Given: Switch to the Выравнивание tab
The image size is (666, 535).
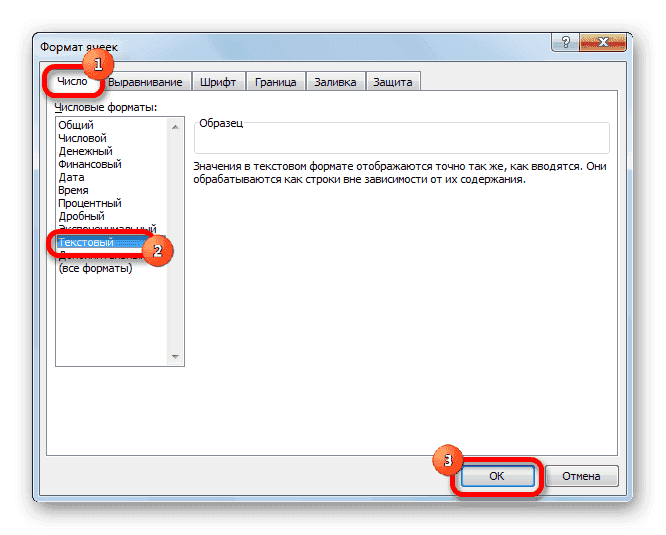Looking at the screenshot, I should 145,82.
